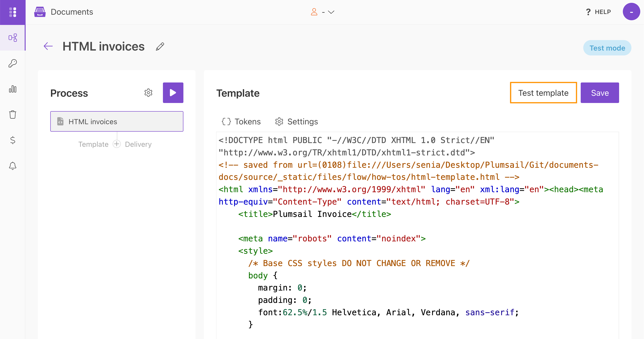This screenshot has height=339, width=644.
Task: Click the question mark help icon
Action: coord(588,12)
